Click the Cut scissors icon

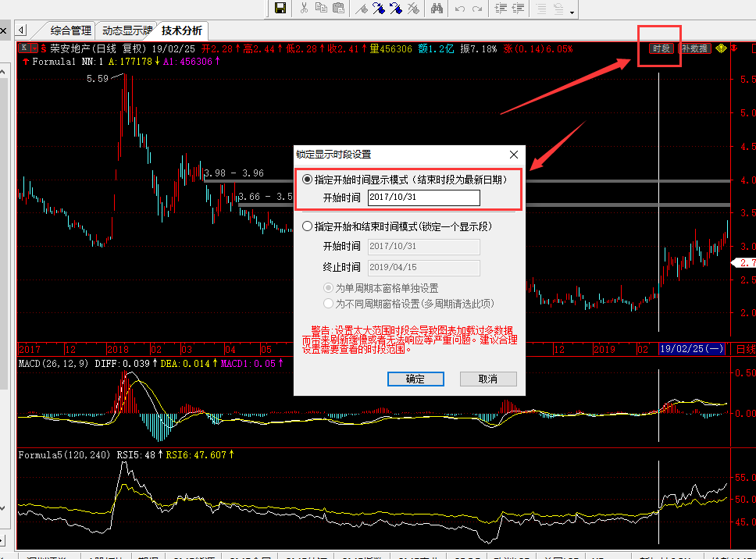(304, 8)
